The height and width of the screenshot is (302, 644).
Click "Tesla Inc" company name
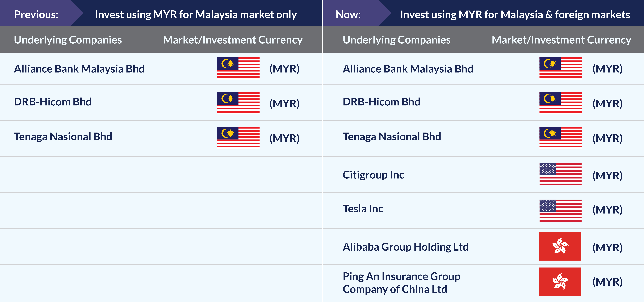tap(363, 209)
